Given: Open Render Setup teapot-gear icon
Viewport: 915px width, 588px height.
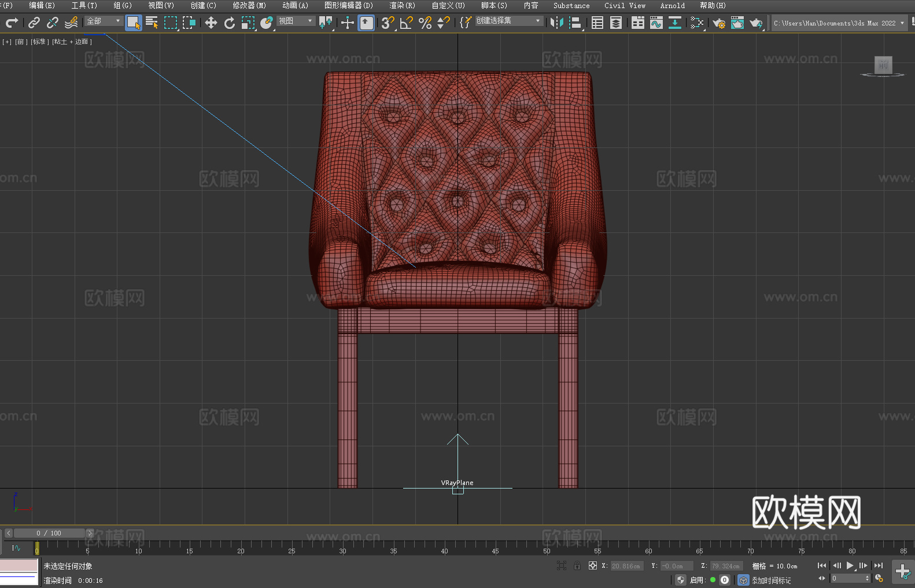Looking at the screenshot, I should point(719,23).
